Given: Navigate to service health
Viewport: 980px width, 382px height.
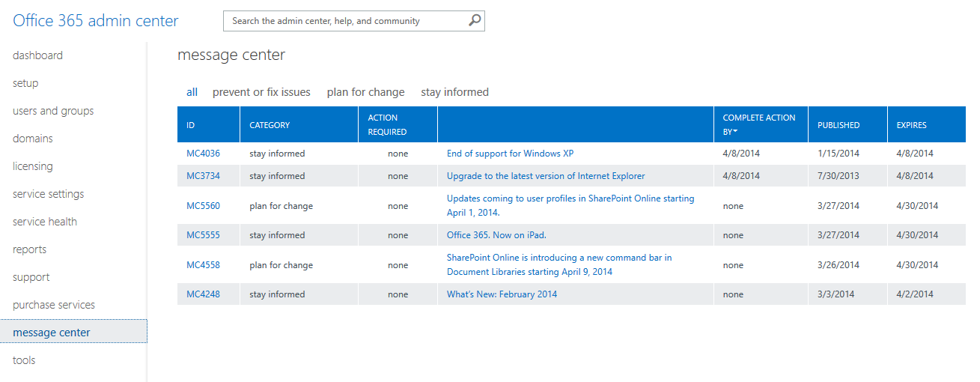Looking at the screenshot, I should [45, 222].
